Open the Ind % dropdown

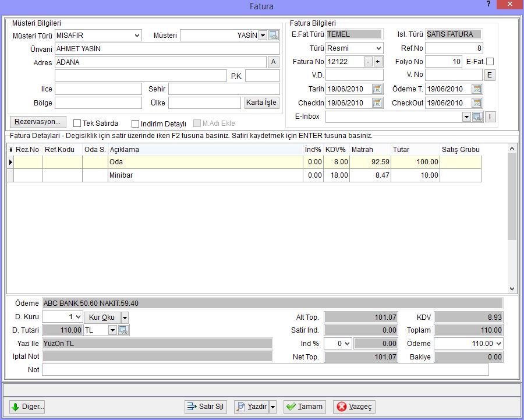(x=347, y=344)
